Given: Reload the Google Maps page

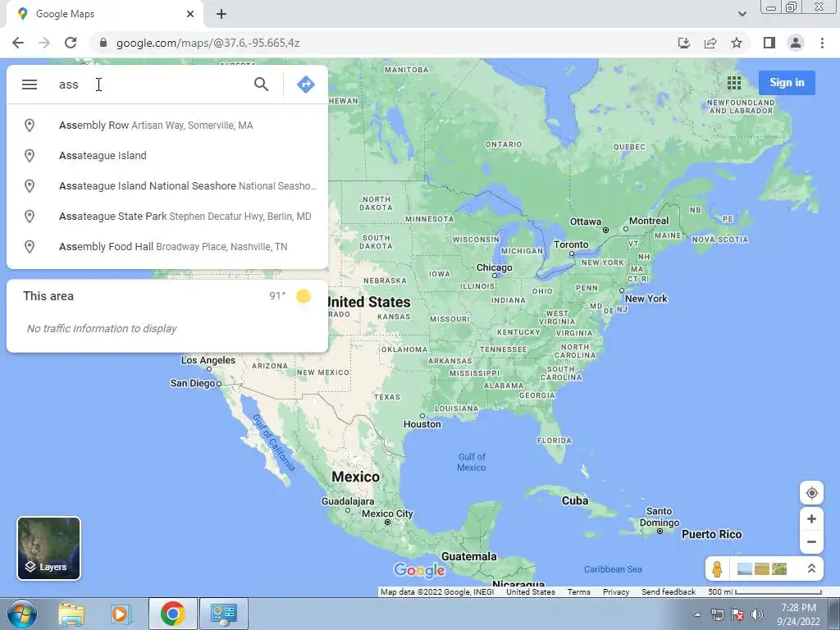Looking at the screenshot, I should (71, 43).
